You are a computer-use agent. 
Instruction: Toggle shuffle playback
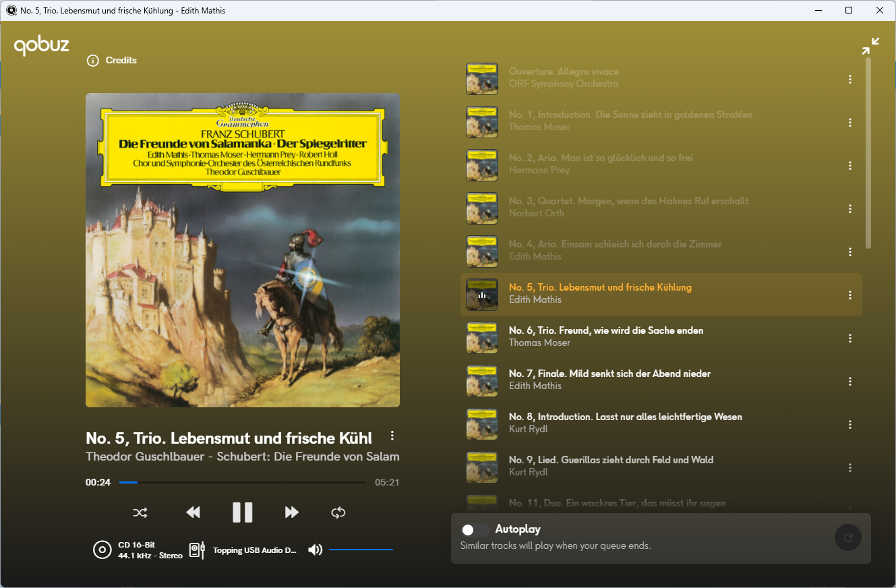pyautogui.click(x=140, y=512)
